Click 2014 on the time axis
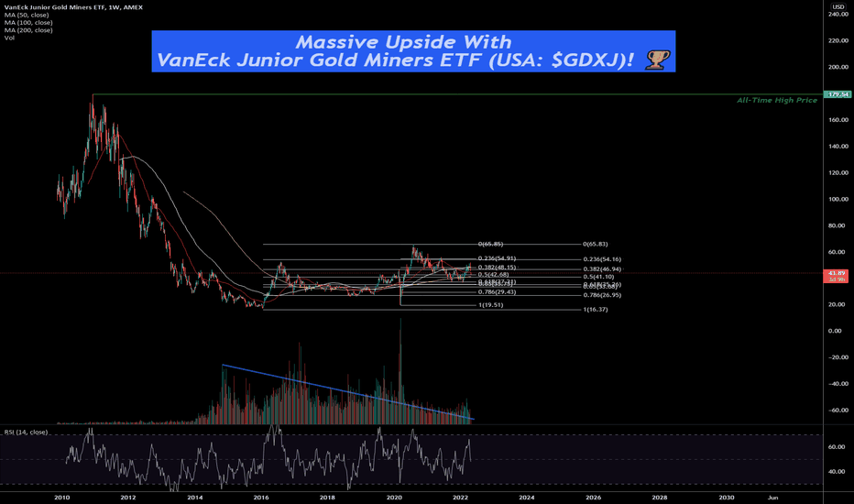This screenshot has height=504, width=854. pyautogui.click(x=195, y=498)
